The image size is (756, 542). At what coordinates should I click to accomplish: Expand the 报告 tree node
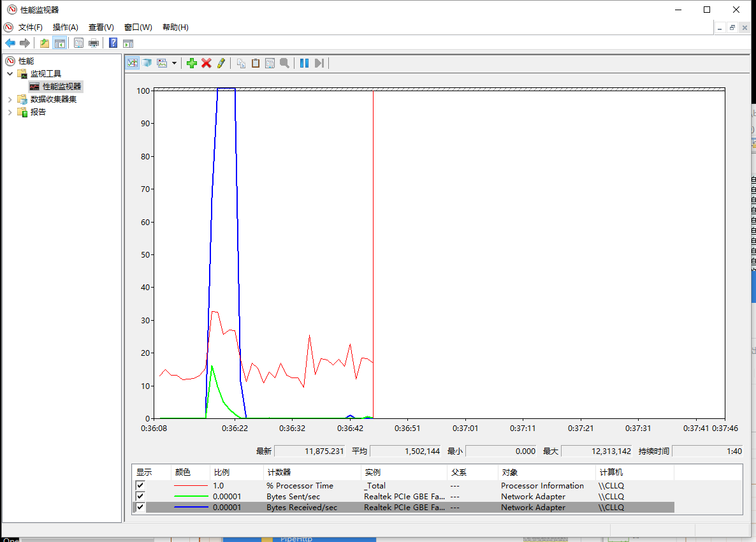coord(10,112)
